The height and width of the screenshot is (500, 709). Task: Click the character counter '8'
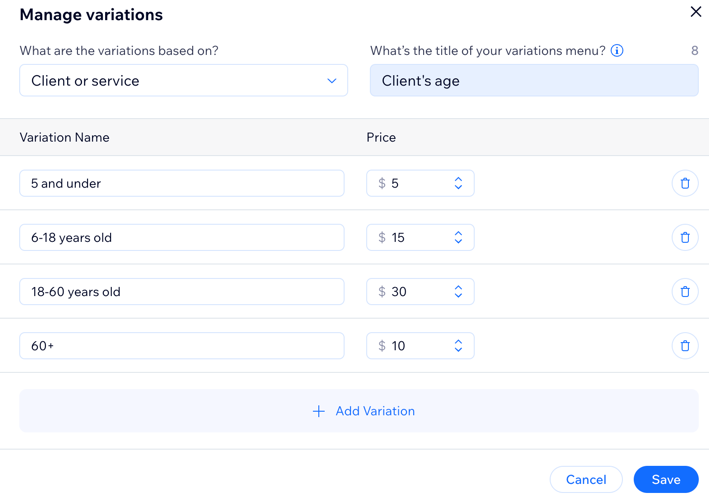(695, 51)
